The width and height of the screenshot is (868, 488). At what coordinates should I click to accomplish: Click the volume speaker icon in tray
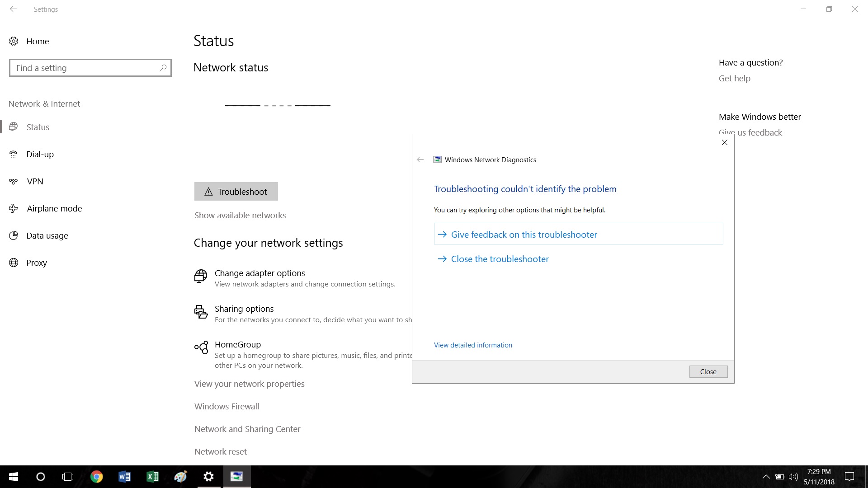coord(793,477)
